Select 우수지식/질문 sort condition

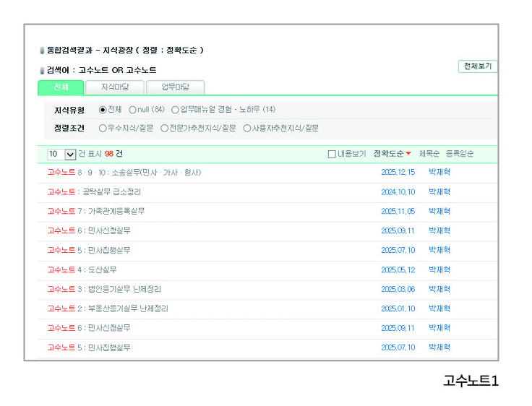tap(102, 128)
